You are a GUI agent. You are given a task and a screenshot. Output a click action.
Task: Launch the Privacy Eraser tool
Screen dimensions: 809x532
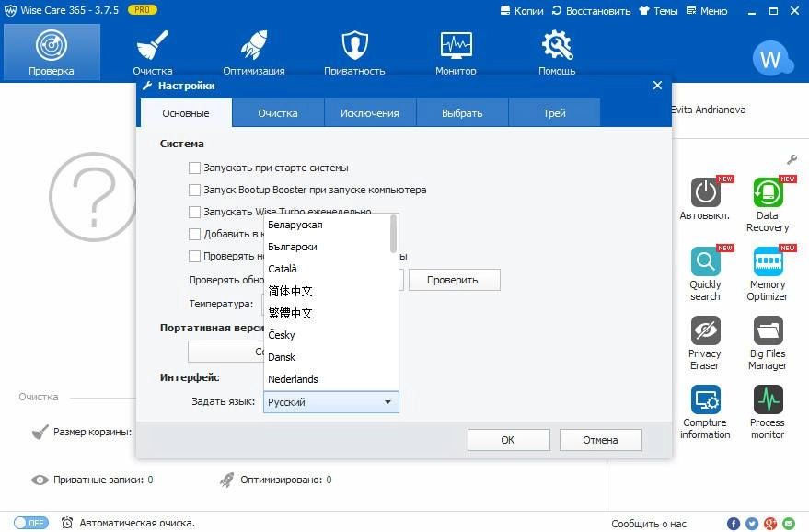click(x=705, y=343)
